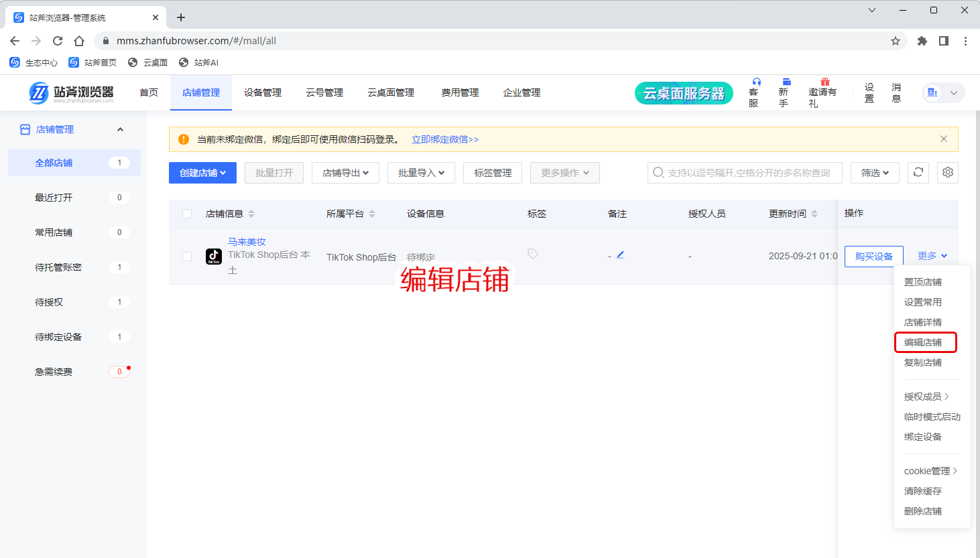Select the 马来美妆 store row checkbox

187,257
